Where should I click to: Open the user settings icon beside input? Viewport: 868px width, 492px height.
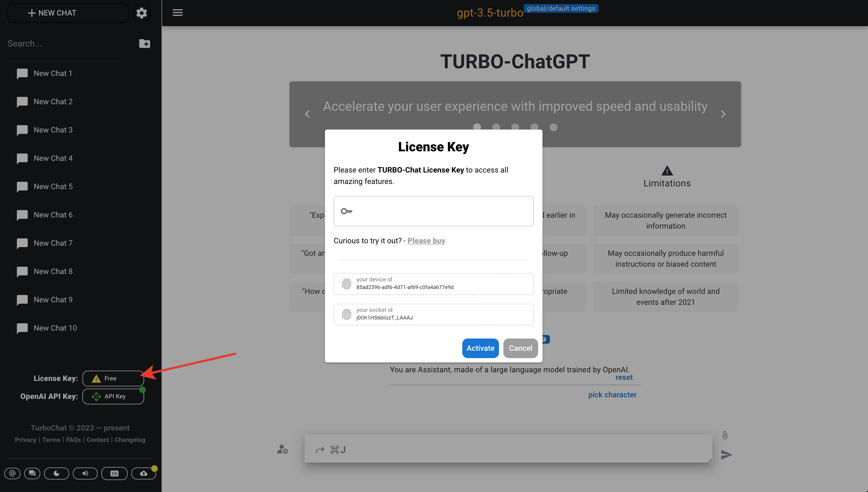click(x=282, y=450)
